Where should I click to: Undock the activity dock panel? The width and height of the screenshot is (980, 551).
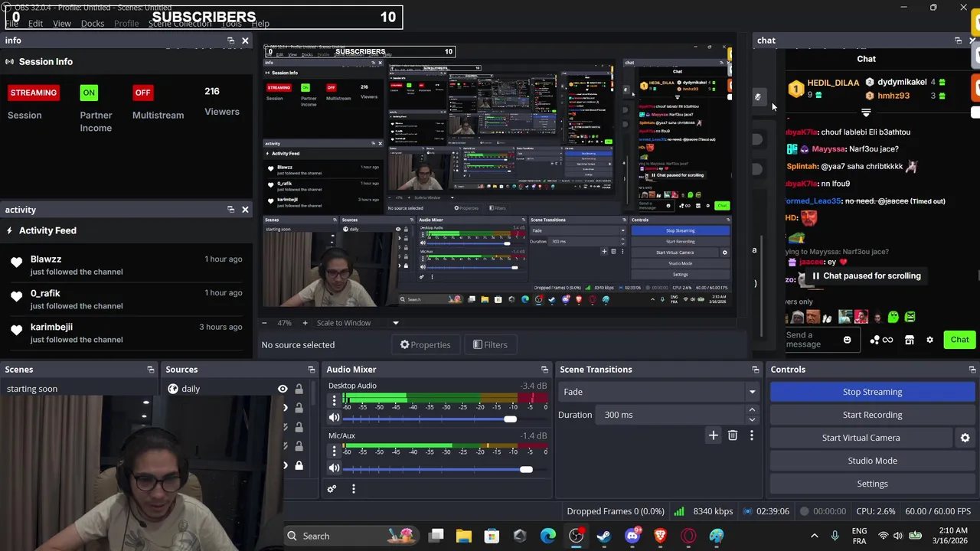(x=230, y=210)
